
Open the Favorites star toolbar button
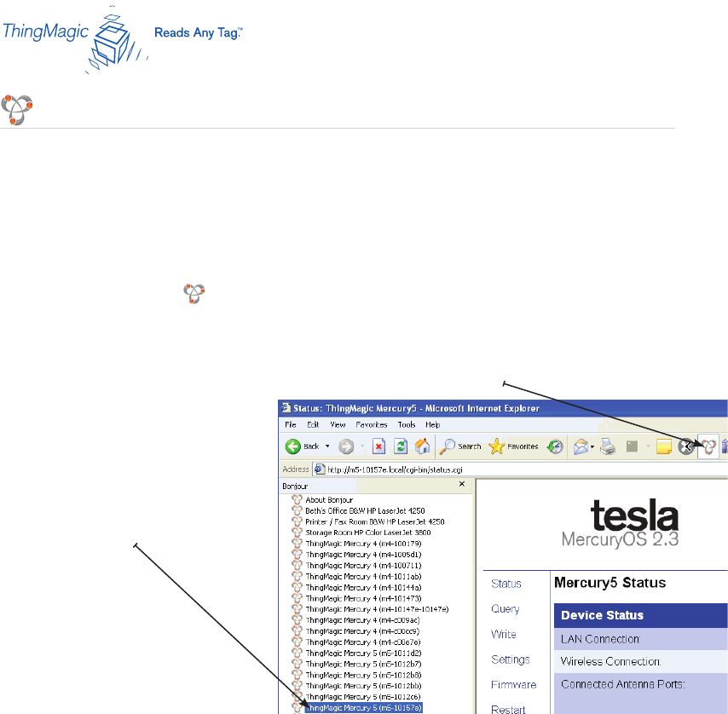coord(513,446)
